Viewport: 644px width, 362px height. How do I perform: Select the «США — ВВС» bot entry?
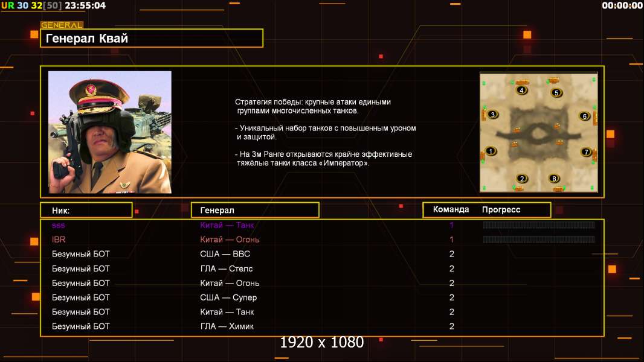225,254
